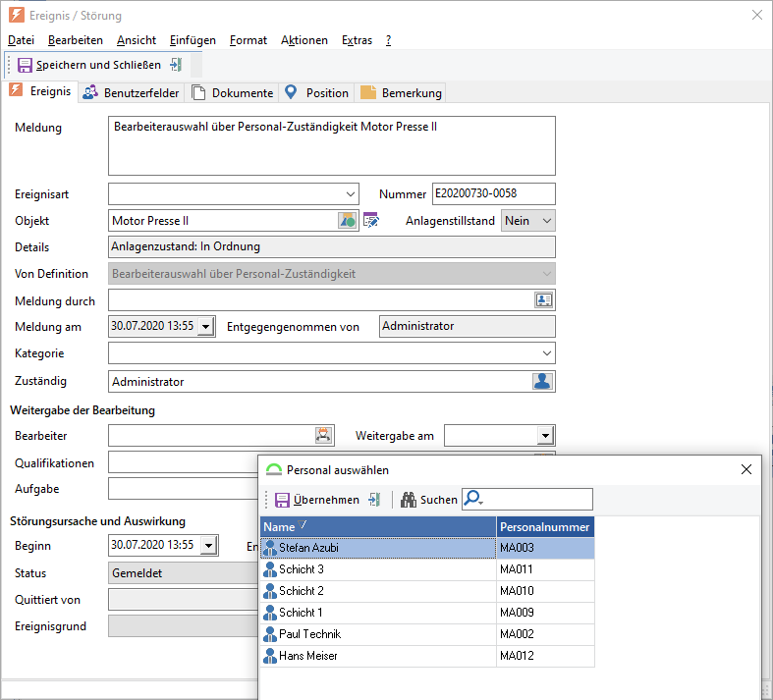The width and height of the screenshot is (773, 700).
Task: Expand the Kategorie dropdown
Action: pos(547,353)
